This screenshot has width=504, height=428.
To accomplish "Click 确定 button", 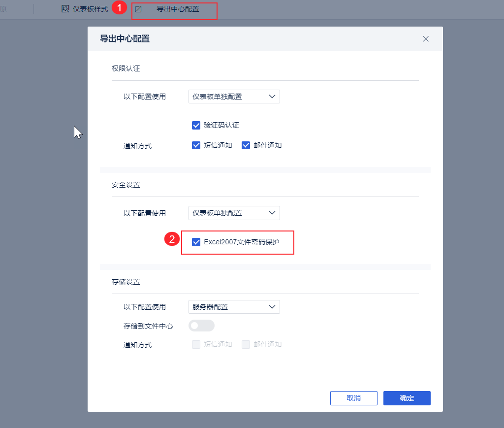I will click(x=407, y=398).
